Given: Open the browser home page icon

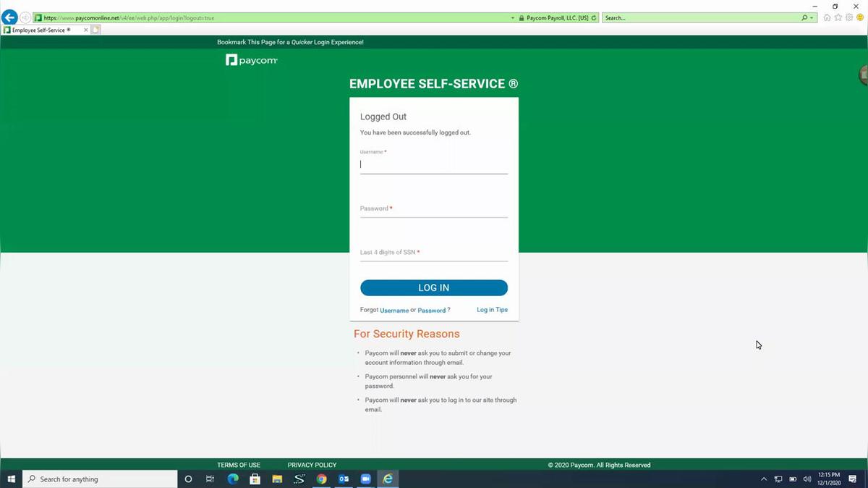Looking at the screenshot, I should [827, 17].
